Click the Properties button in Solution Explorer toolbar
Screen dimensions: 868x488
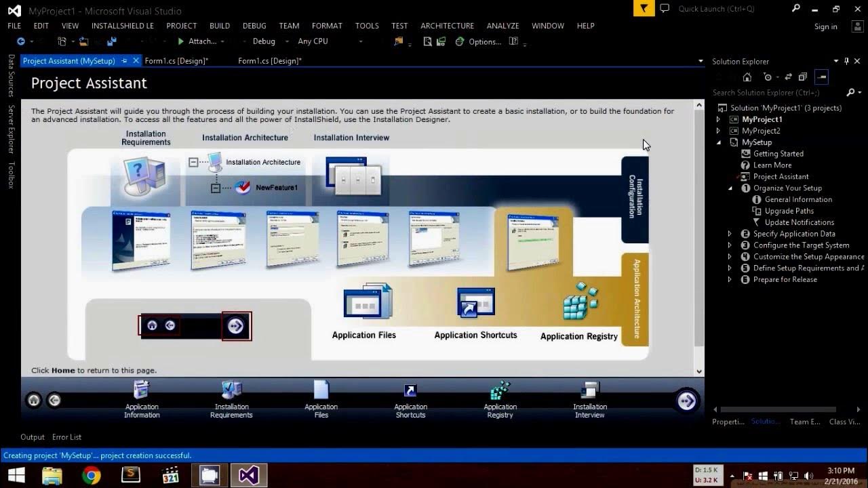coord(822,77)
